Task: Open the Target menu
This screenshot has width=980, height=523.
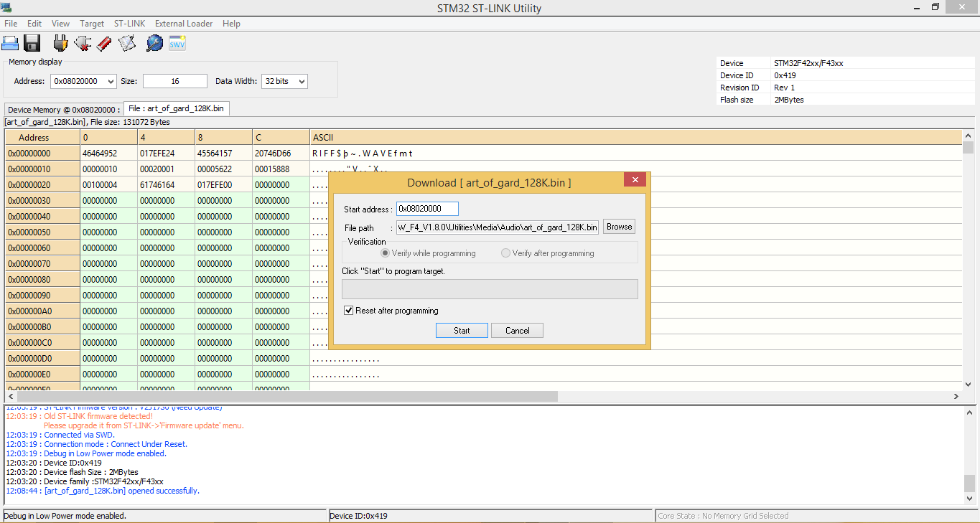Action: [92, 24]
